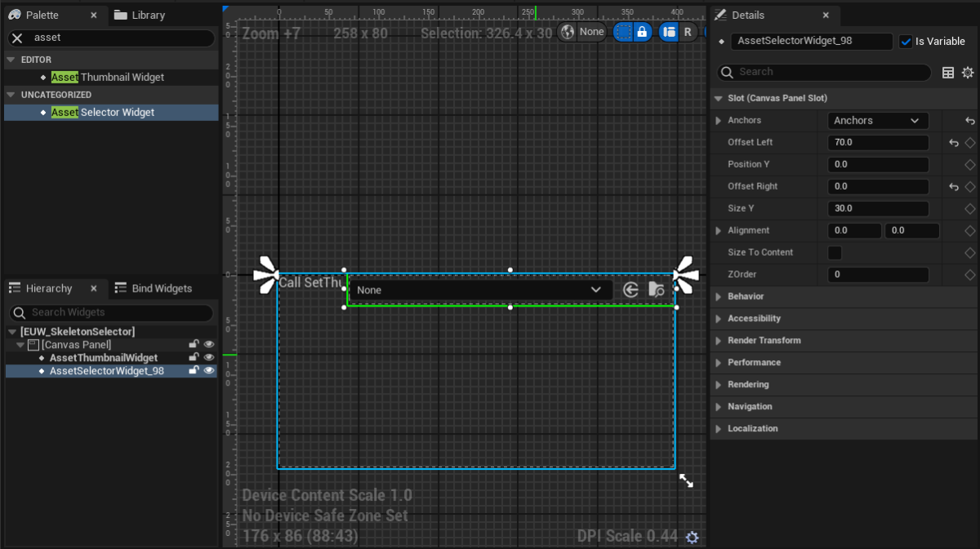Viewport: 980px width, 549px height.
Task: Switch Details to table view icon
Action: point(947,72)
